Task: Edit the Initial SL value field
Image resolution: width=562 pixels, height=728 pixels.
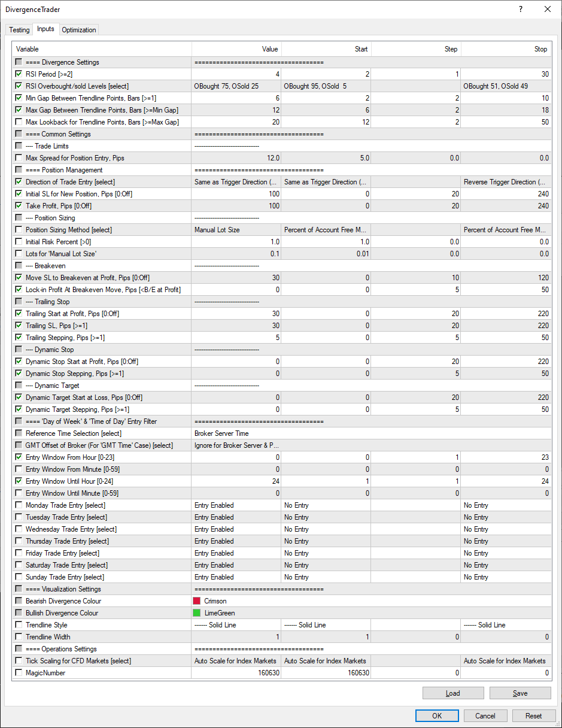Action: click(236, 194)
